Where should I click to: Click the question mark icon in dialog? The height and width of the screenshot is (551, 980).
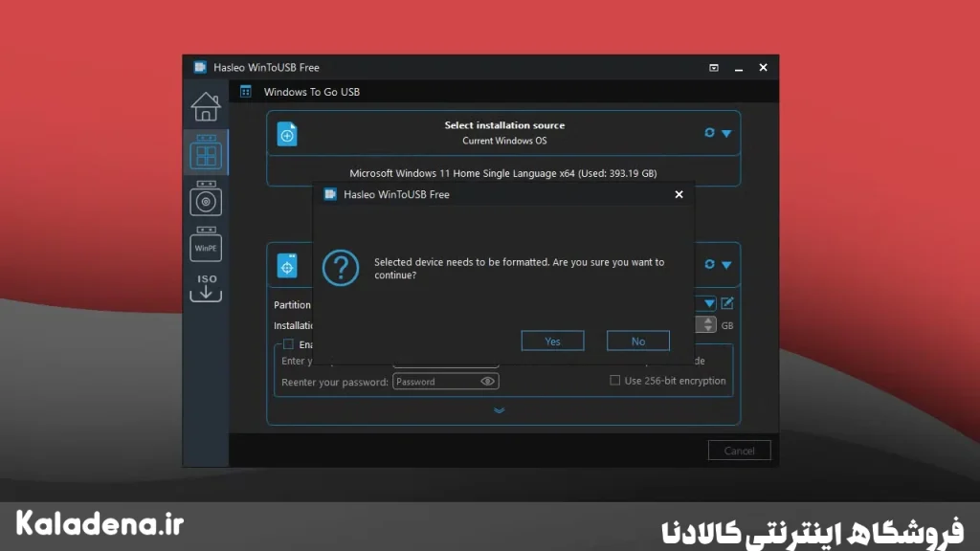(x=341, y=268)
